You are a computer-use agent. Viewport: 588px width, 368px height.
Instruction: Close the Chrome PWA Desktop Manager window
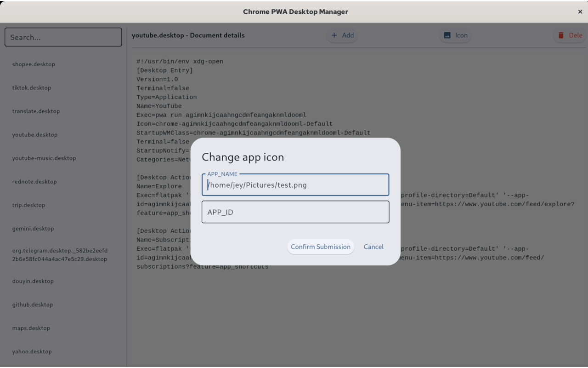tap(580, 12)
